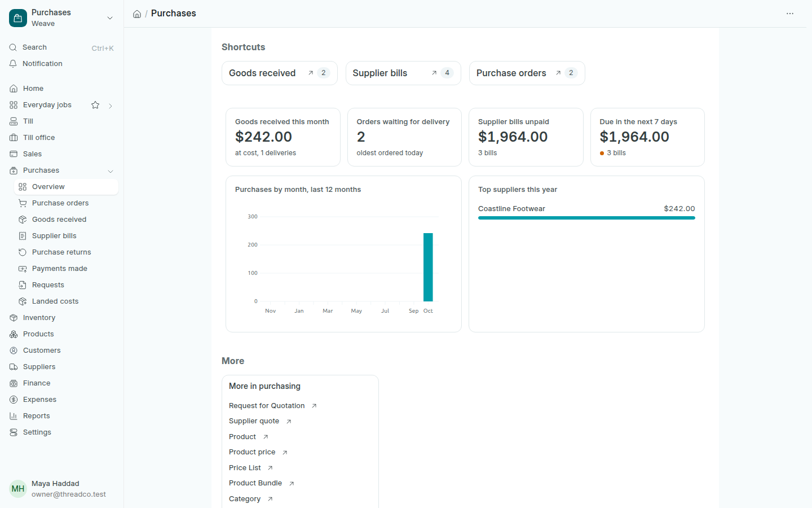This screenshot has height=508, width=812.
Task: Click the Search magnifier icon
Action: (13, 47)
